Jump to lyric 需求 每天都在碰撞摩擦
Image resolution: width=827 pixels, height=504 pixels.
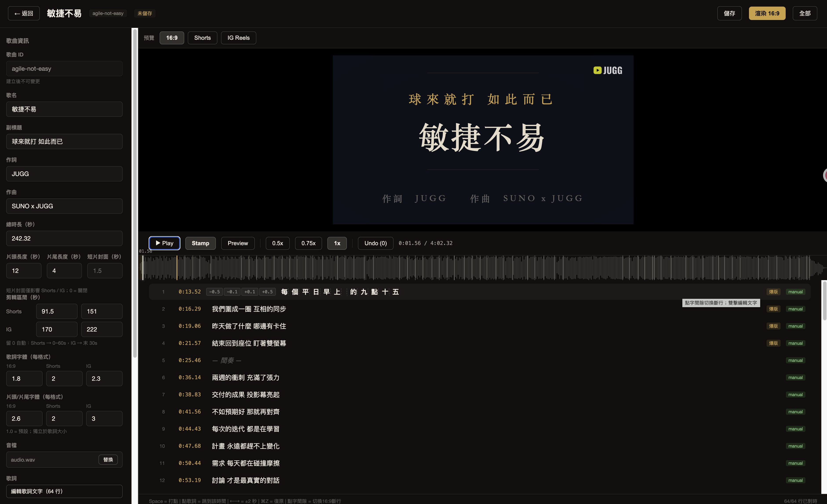(x=245, y=463)
